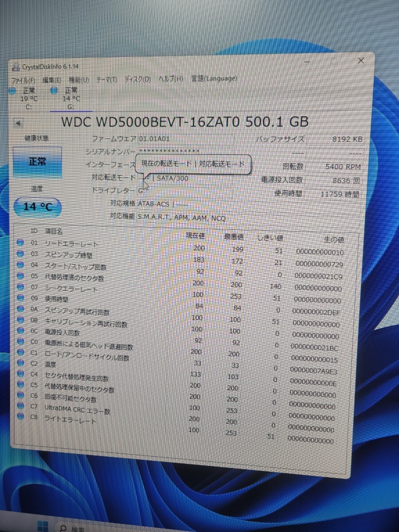Viewport: 399px width, 532px height.
Task: Click the 正常 health status button
Action: tap(37, 162)
